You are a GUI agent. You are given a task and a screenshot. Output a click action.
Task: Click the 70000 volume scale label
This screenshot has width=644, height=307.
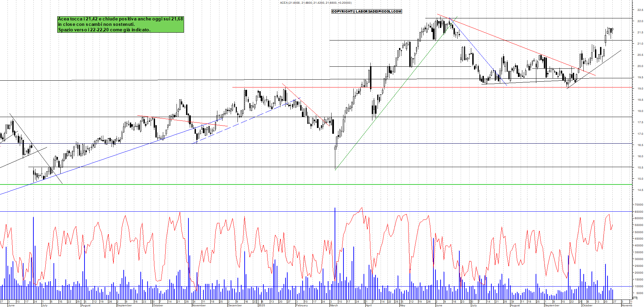point(639,205)
